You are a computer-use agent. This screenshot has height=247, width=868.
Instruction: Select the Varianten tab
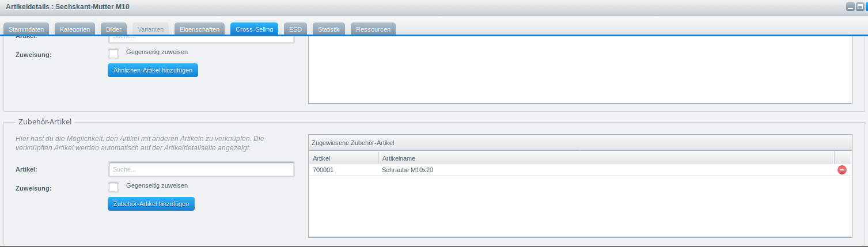click(151, 29)
